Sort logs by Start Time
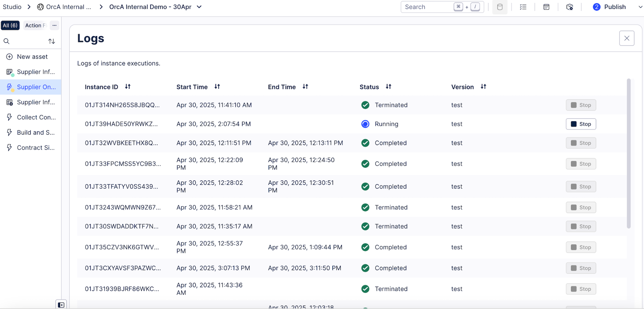644x309 pixels. 217,86
